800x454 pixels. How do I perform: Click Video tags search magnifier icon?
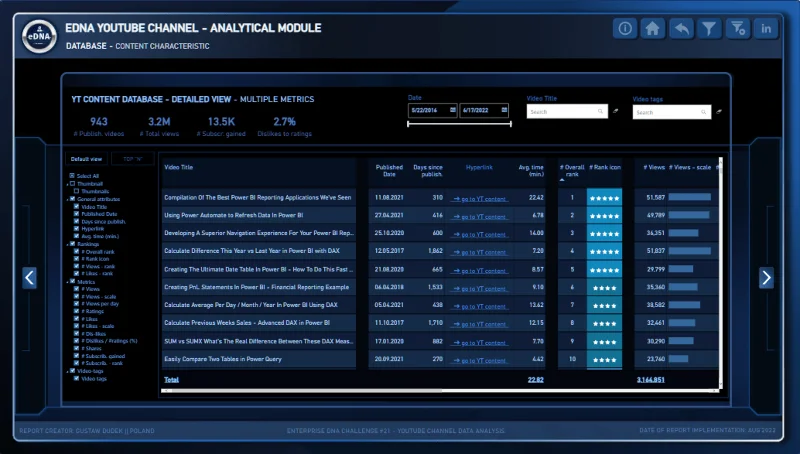tap(704, 112)
